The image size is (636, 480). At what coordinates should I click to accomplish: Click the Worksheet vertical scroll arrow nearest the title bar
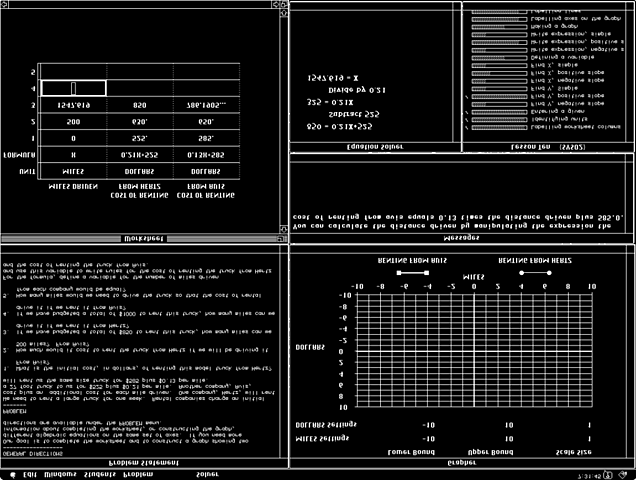(x=284, y=229)
